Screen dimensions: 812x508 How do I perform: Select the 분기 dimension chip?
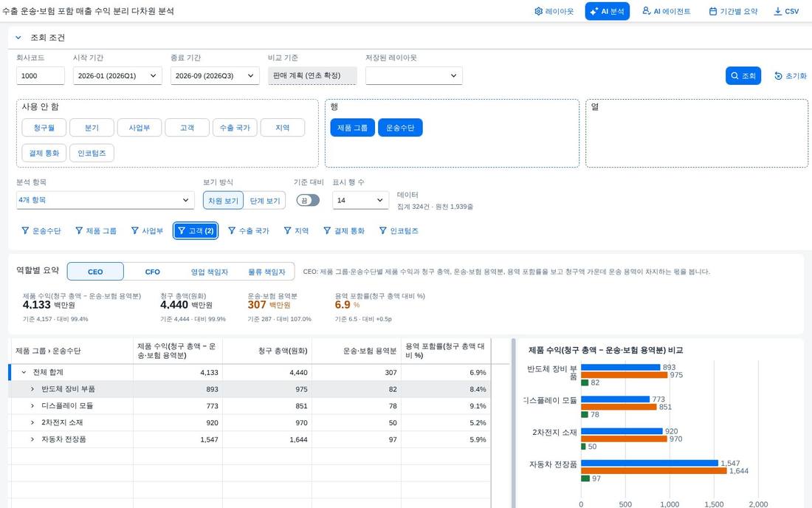92,128
